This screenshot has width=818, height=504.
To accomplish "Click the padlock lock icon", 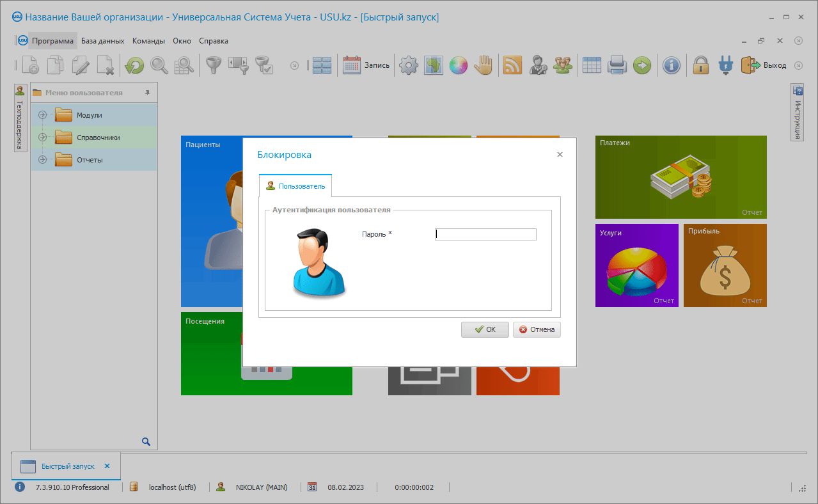I will pos(702,65).
